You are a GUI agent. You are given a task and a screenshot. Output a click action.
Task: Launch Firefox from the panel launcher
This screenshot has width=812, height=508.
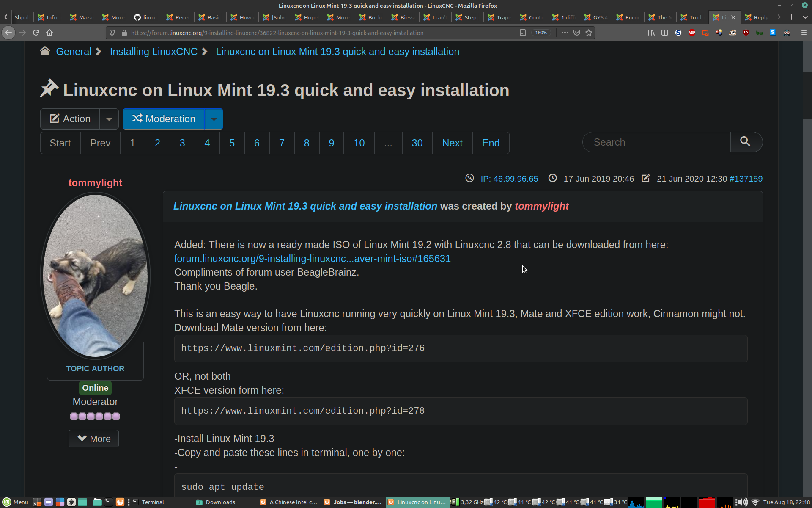point(120,502)
